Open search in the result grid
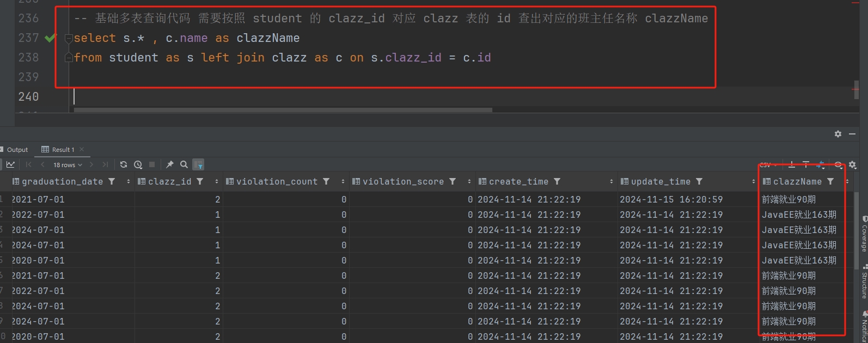 click(184, 164)
